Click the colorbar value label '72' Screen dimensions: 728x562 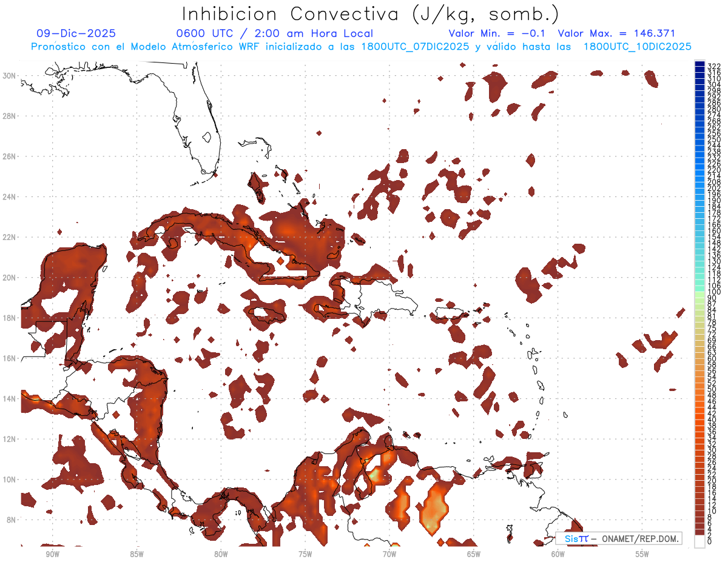coord(712,334)
